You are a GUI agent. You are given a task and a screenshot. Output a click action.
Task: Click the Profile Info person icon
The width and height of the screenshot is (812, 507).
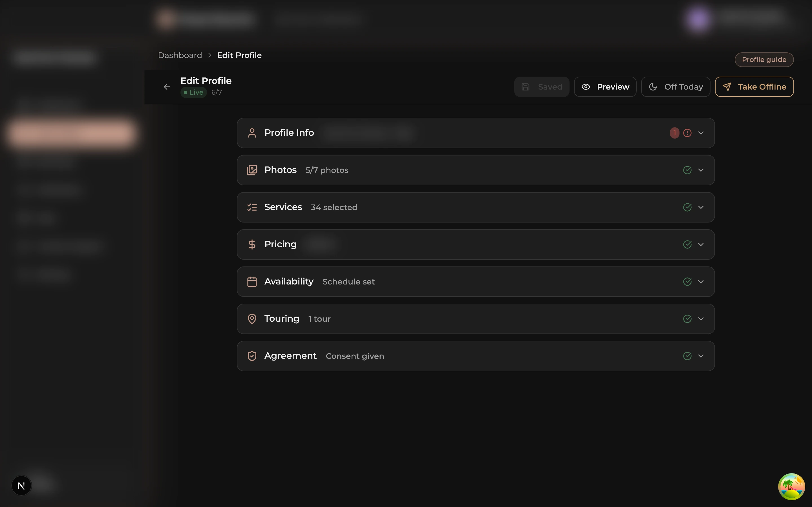pyautogui.click(x=252, y=132)
